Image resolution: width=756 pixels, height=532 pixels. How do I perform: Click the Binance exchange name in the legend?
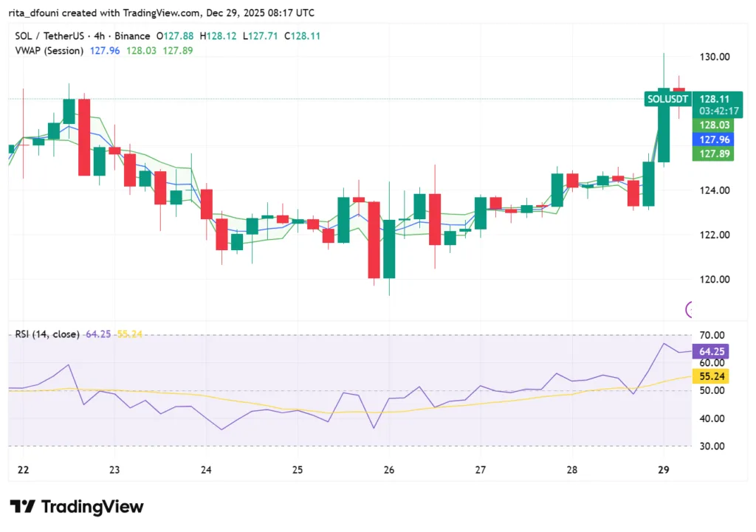click(x=133, y=35)
